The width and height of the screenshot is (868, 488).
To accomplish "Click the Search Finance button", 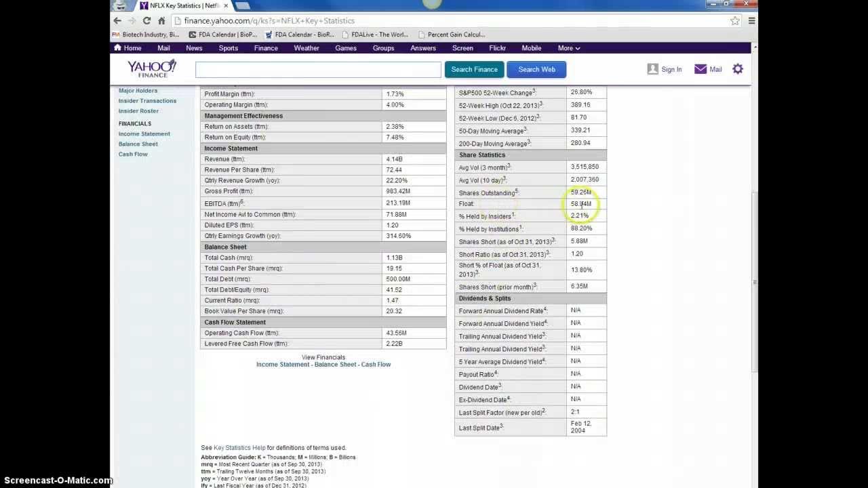I will [x=475, y=69].
